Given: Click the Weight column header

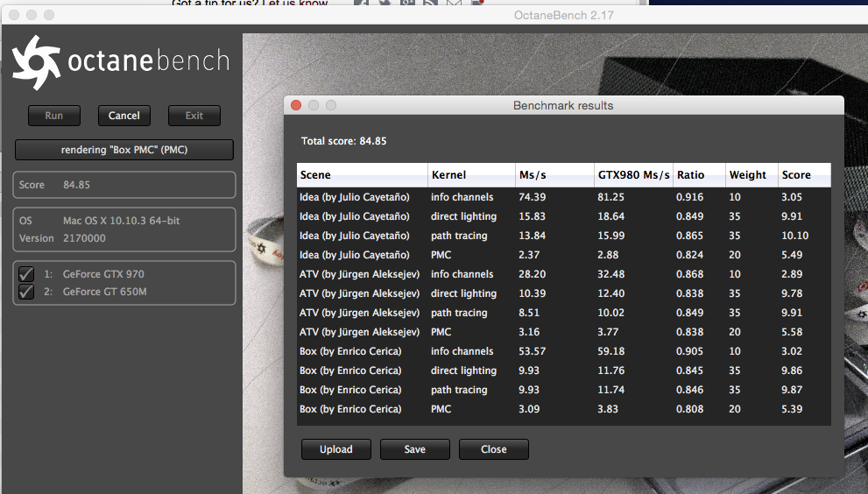Looking at the screenshot, I should tap(752, 175).
